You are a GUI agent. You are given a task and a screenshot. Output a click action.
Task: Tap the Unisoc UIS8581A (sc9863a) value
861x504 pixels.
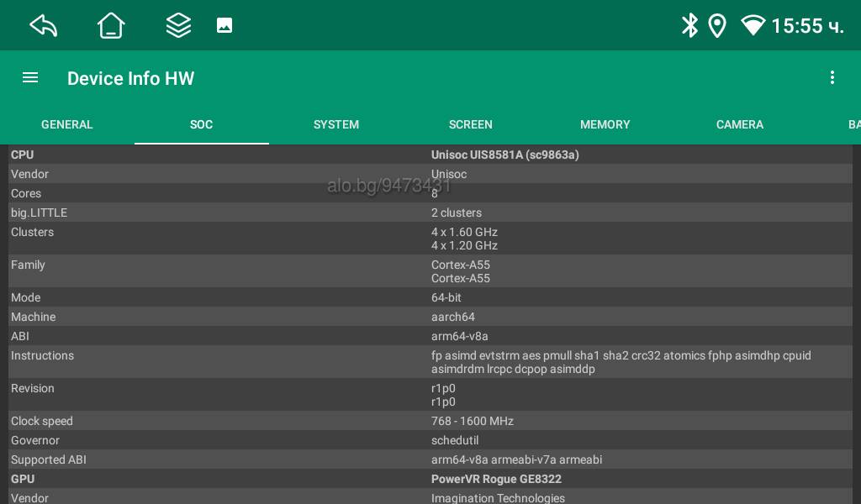(504, 155)
